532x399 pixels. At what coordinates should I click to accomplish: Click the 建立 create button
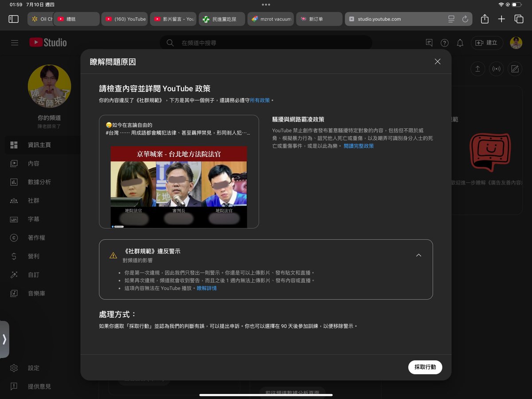coord(487,43)
